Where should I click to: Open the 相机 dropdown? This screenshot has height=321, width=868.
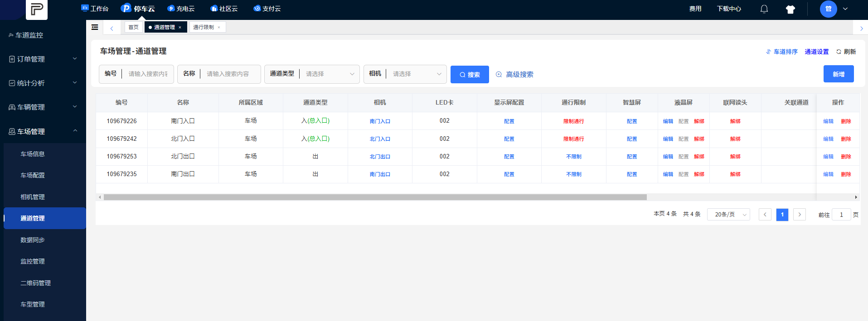coord(417,74)
